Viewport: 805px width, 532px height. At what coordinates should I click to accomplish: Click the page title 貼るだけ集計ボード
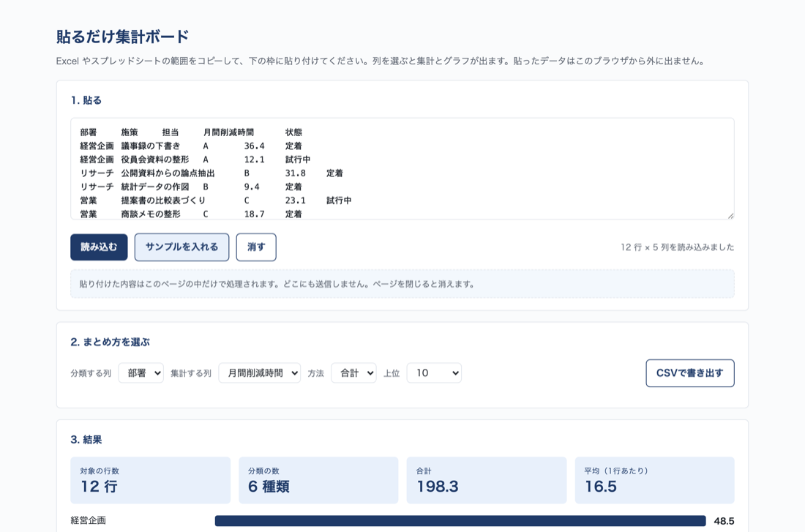point(123,37)
